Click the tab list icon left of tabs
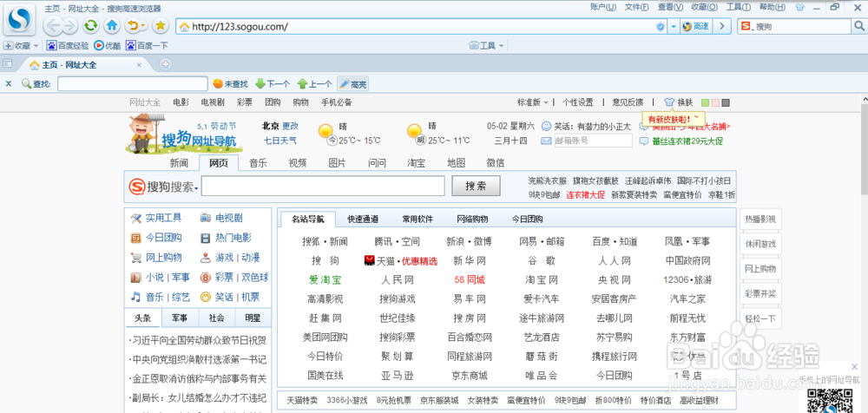The image size is (868, 413). [8, 63]
